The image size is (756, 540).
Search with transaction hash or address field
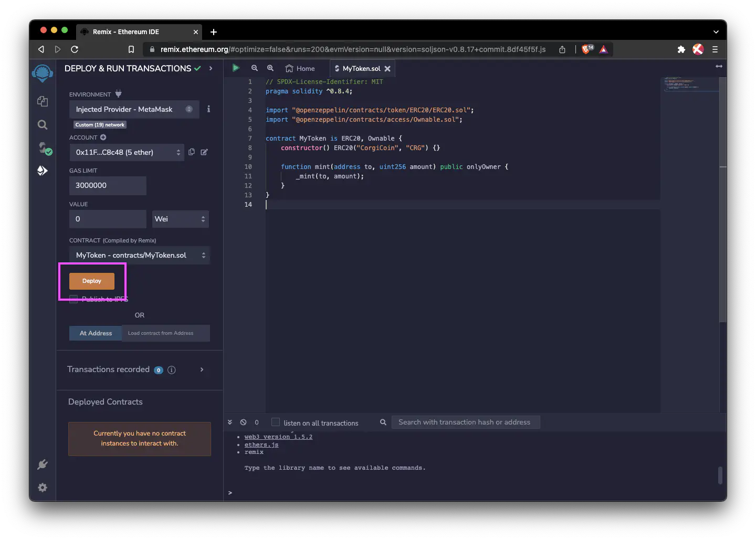[x=466, y=422]
